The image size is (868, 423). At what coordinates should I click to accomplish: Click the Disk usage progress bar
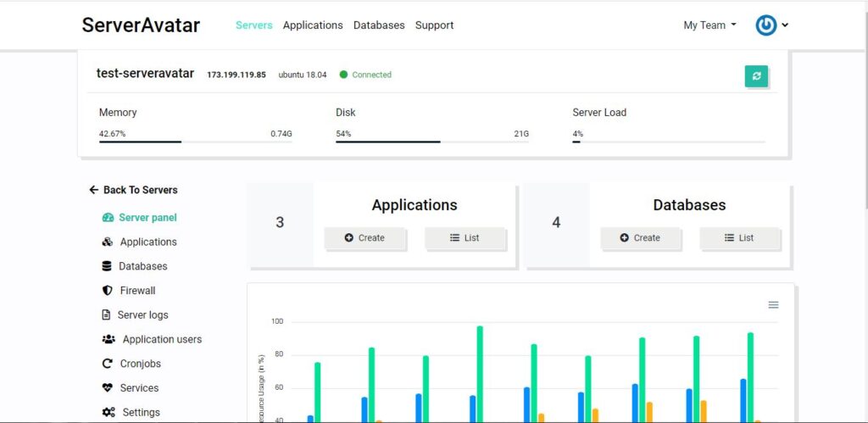coord(431,142)
